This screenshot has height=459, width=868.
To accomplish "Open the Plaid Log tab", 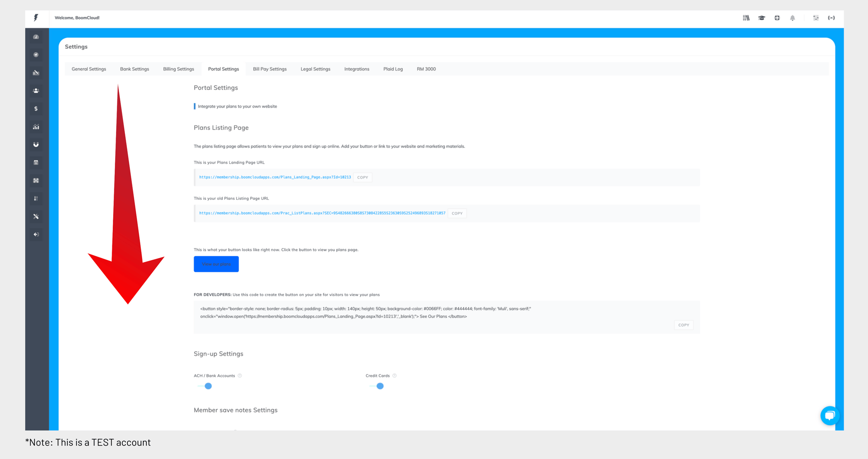I will click(x=392, y=69).
